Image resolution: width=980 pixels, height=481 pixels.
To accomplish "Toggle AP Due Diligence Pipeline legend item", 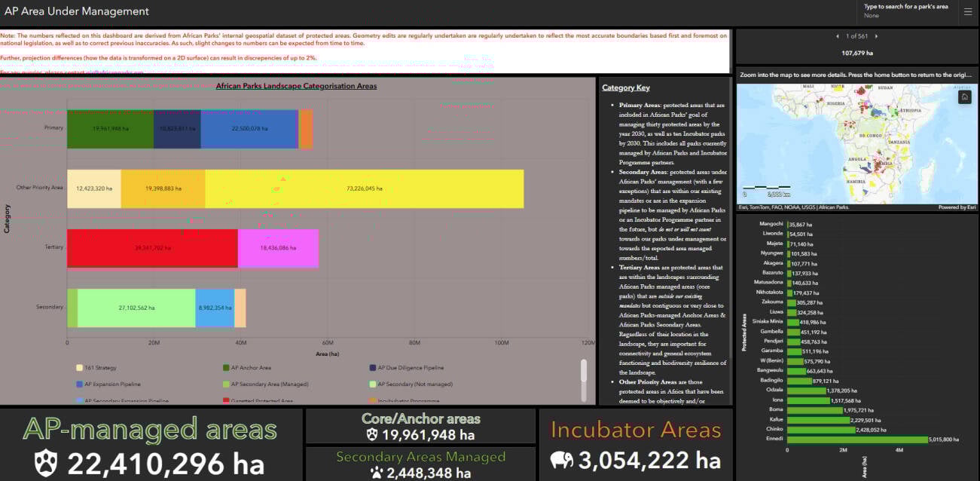I will 411,367.
